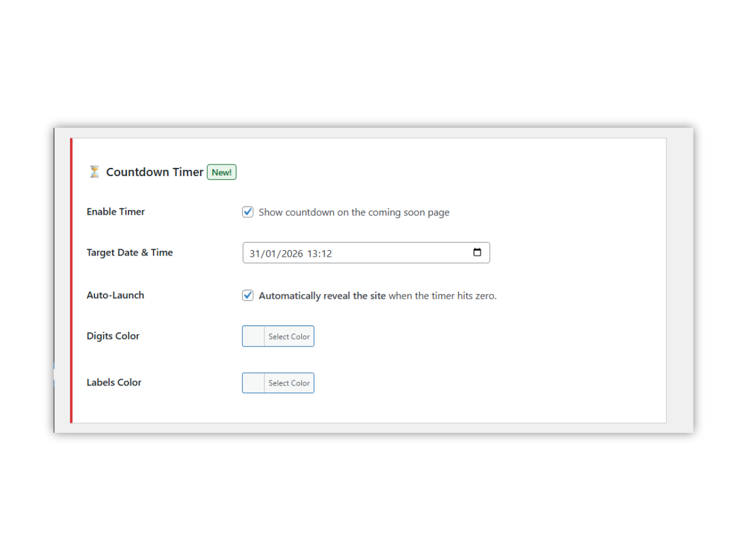The image size is (747, 560).
Task: Click the year 2026 in the target date
Action: 292,254
